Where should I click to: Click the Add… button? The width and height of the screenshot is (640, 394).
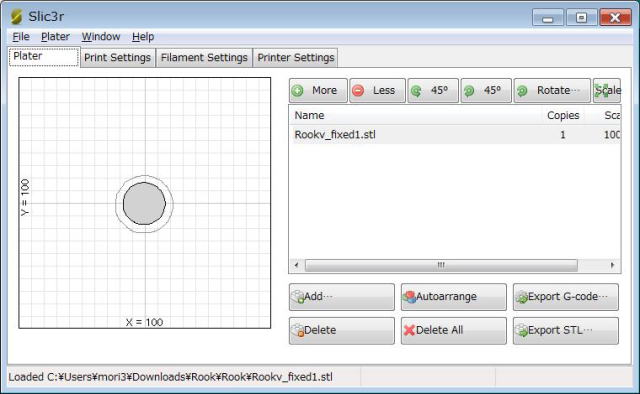click(x=342, y=297)
